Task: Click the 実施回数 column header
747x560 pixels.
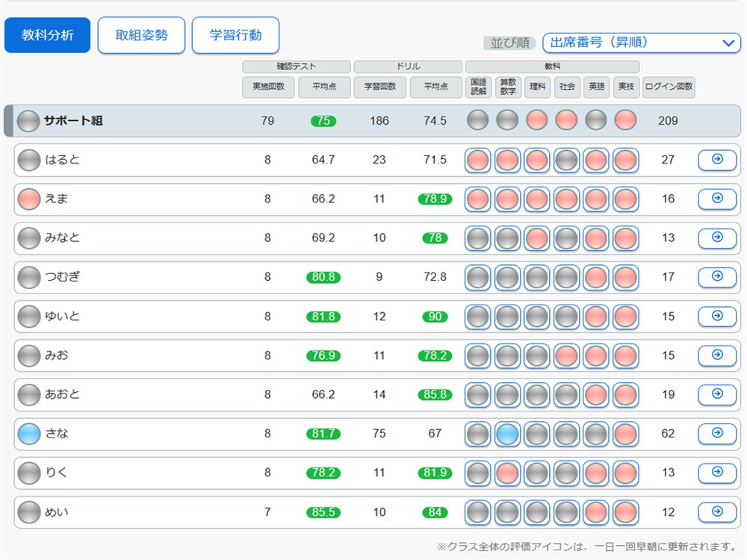Action: click(x=268, y=87)
